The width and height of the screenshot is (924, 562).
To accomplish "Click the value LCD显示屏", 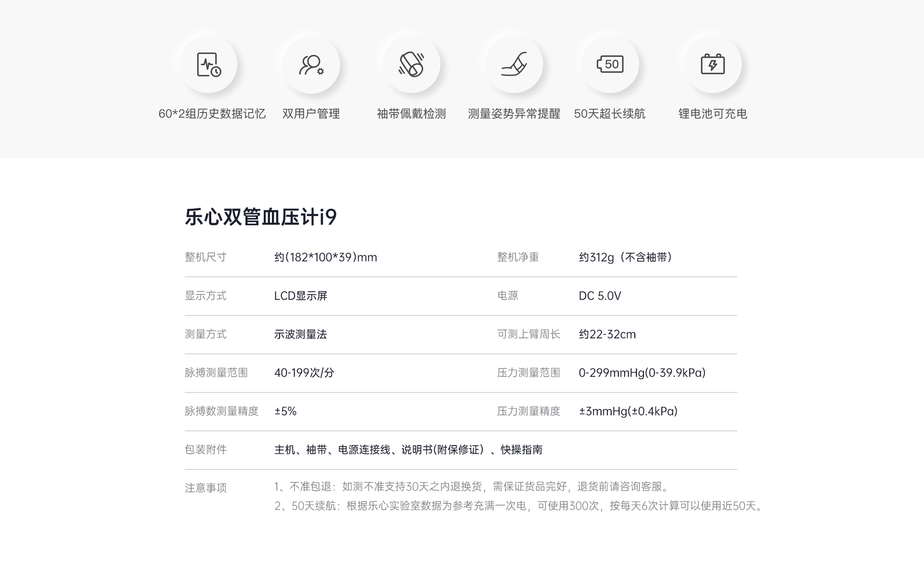I will coord(301,296).
